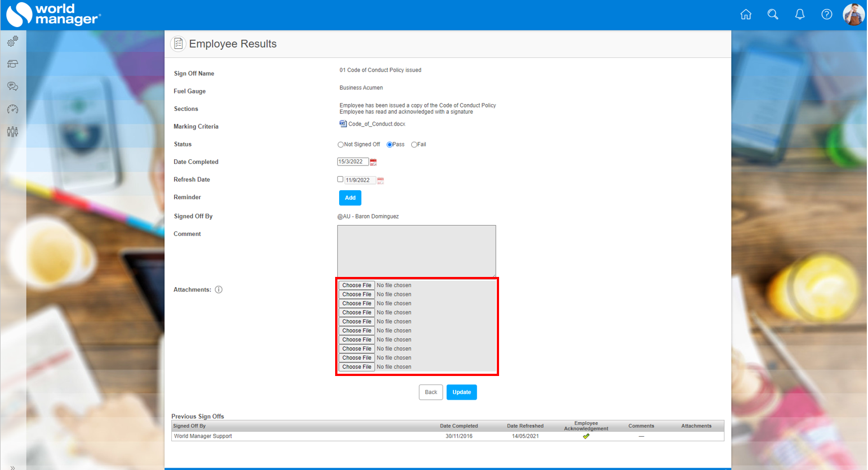Click the chat bubbles sidebar icon

point(12,86)
